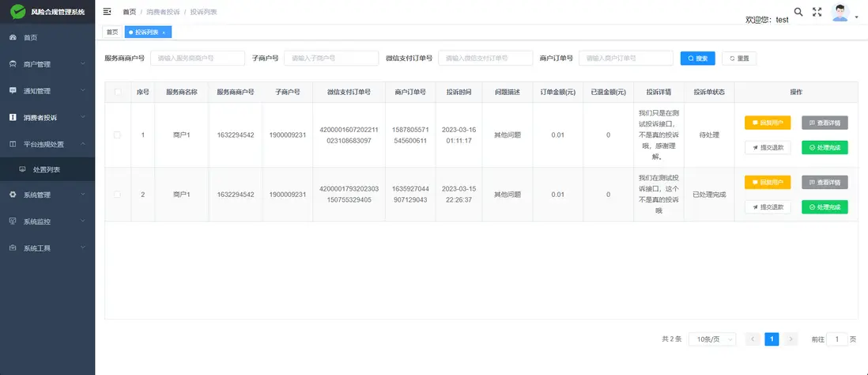The height and width of the screenshot is (375, 868).
Task: Switch to the 投诉列表 page tab
Action: point(149,32)
